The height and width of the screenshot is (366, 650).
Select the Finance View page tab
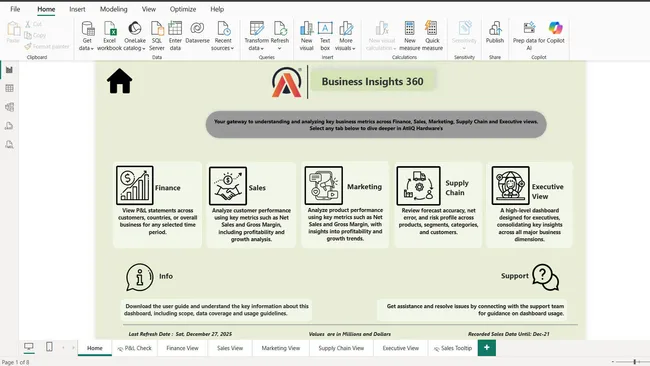[182, 348]
